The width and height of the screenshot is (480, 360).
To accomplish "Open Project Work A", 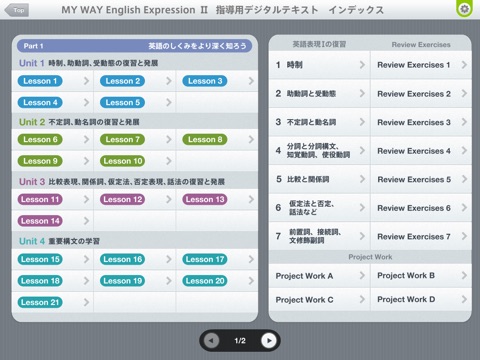I will click(319, 276).
